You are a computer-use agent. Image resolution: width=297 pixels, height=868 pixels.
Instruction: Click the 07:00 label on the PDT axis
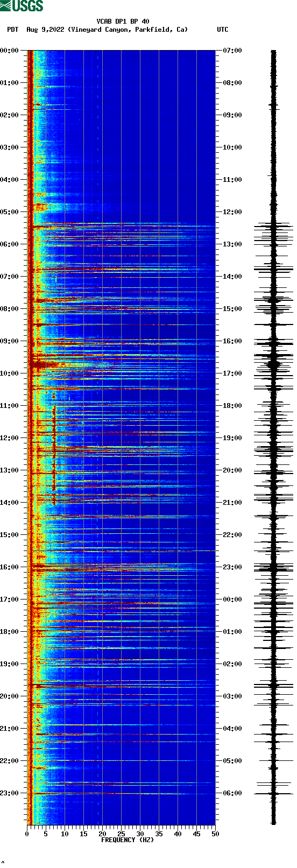pyautogui.click(x=10, y=277)
